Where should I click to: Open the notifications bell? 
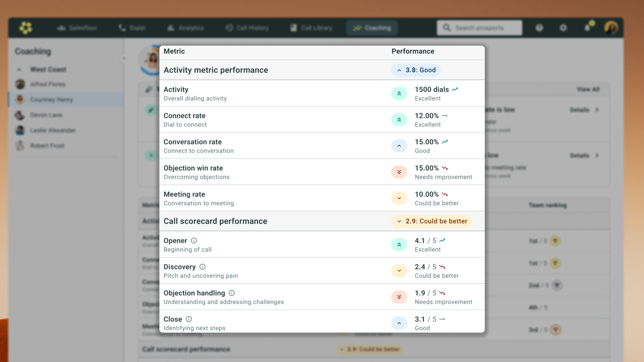[x=587, y=28]
